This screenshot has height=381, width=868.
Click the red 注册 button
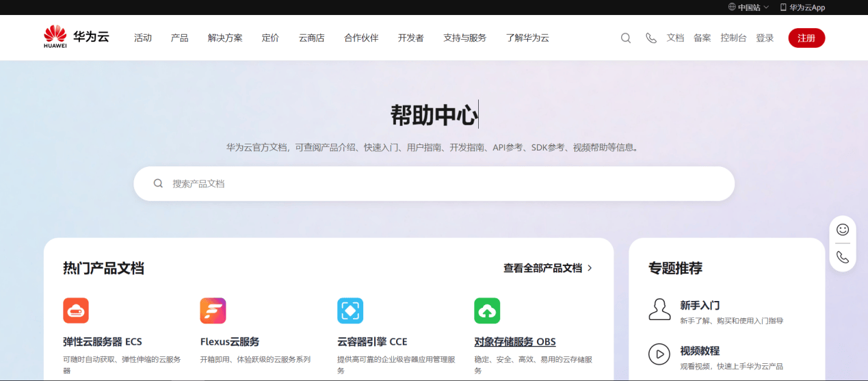806,38
